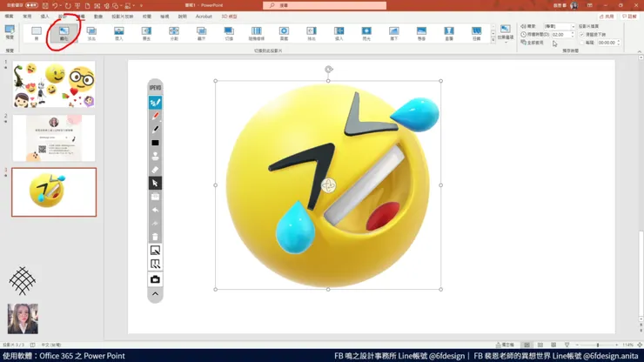Open the File tab
Image resolution: width=644 pixels, height=362 pixels.
point(9,17)
